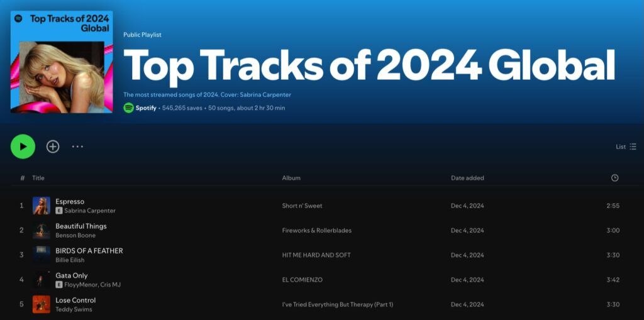
Task: Sort by duration clock icon
Action: pyautogui.click(x=614, y=178)
